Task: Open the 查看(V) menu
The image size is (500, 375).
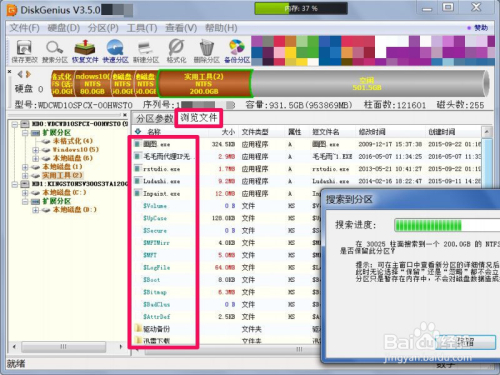Action: click(x=181, y=28)
